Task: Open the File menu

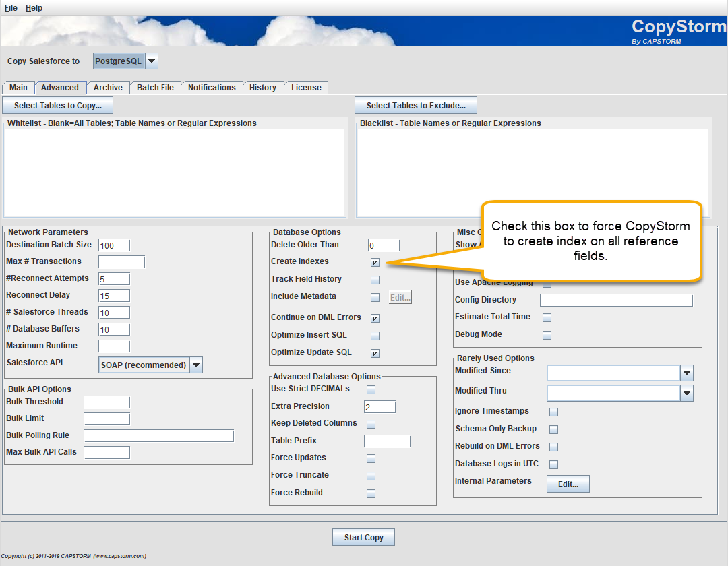Action: pos(11,8)
